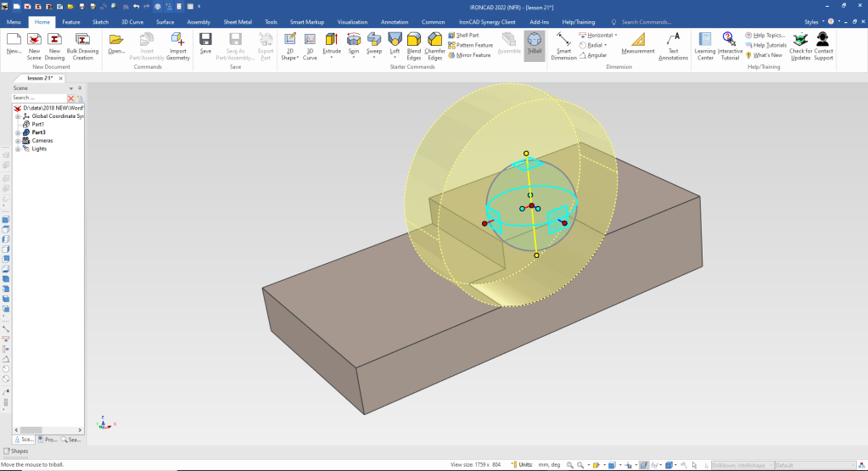Clear the scene search filter
Viewport: 868px width, 471px height.
[x=71, y=98]
